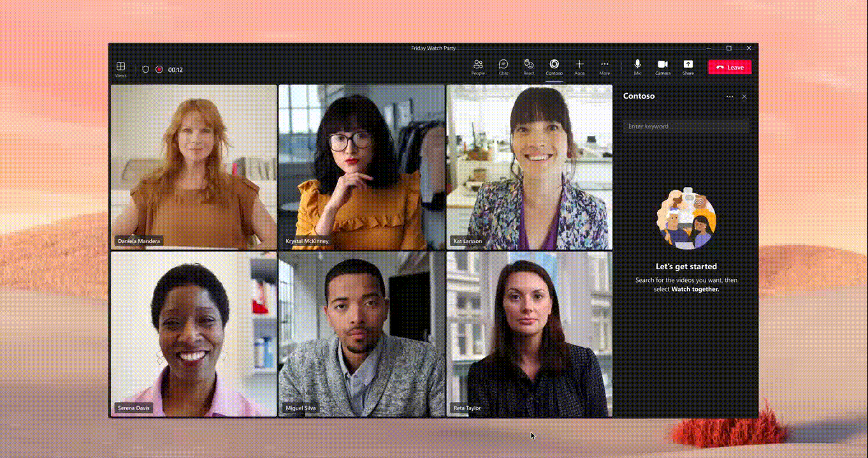
Task: Close the Contoso side panel
Action: coord(744,97)
